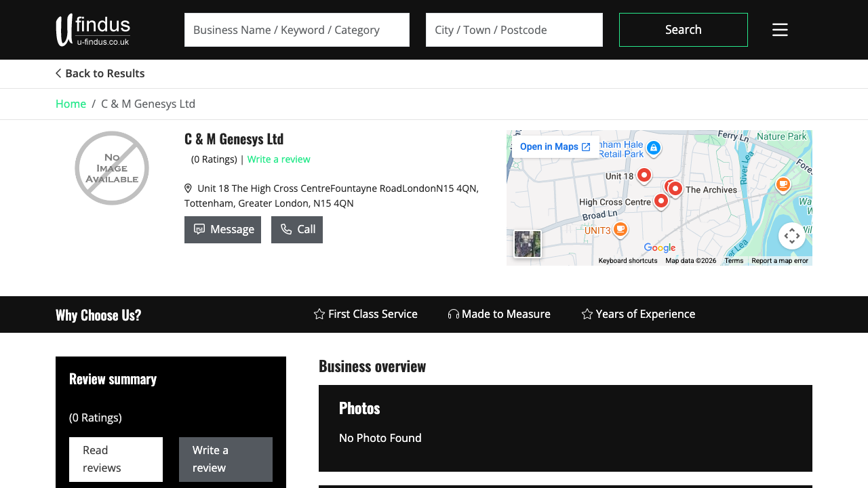This screenshot has height=488, width=868.
Task: Click the Search button
Action: [683, 30]
